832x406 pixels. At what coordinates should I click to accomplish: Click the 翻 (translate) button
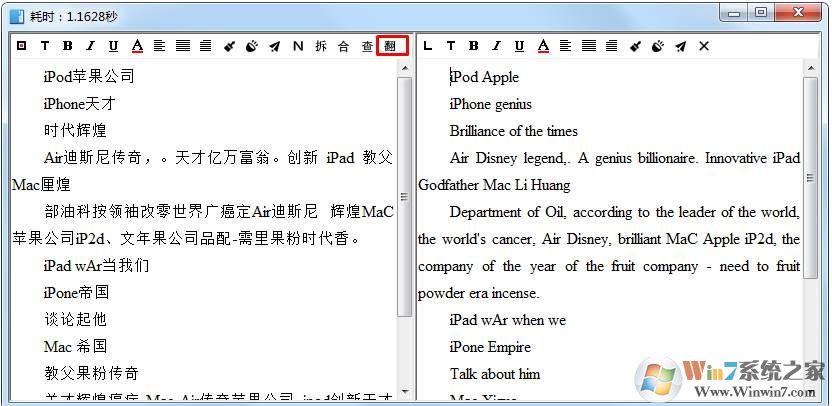(392, 46)
